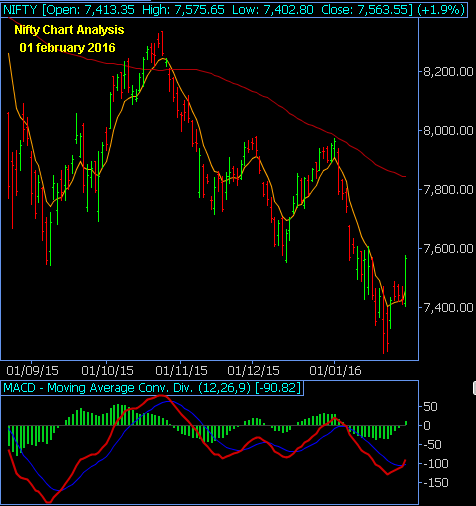
Task: Click the 01/12/15 date axis label
Action: pyautogui.click(x=253, y=371)
